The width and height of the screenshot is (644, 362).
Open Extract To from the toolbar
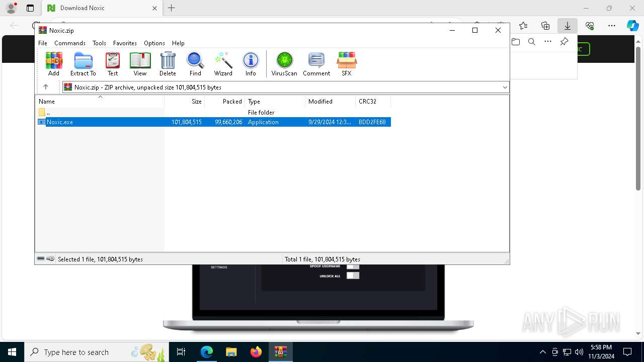(83, 64)
